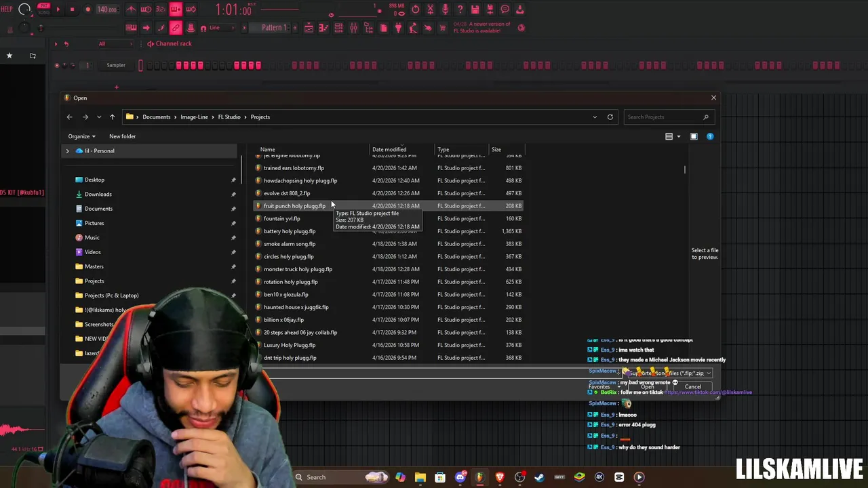Toggle the metronome icon

point(131,9)
